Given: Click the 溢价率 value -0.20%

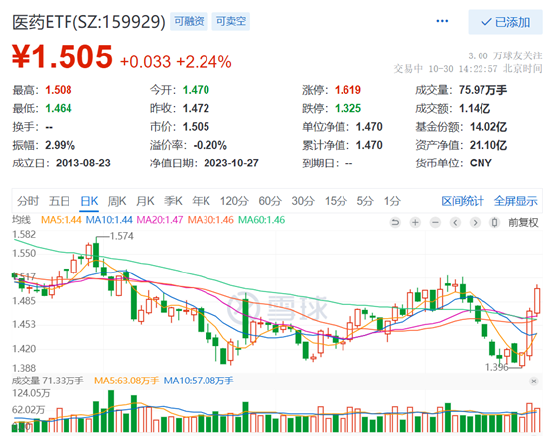Looking at the screenshot, I should (x=210, y=145).
